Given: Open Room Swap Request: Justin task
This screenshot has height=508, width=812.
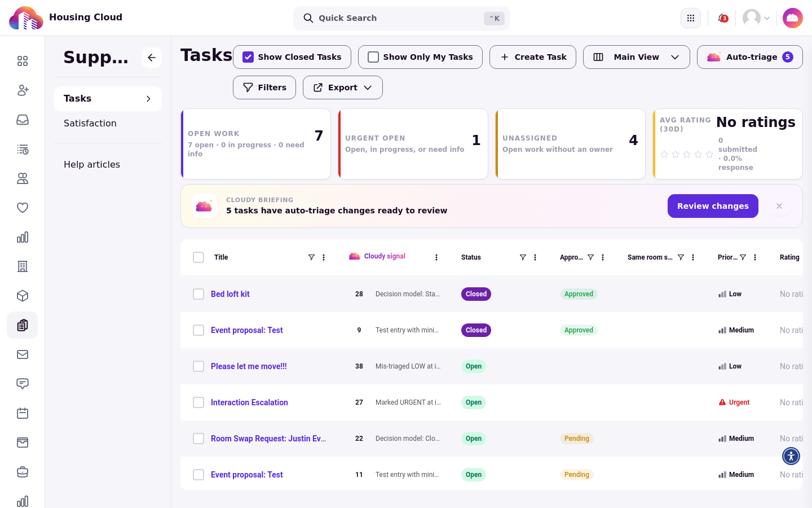Looking at the screenshot, I should [268, 439].
